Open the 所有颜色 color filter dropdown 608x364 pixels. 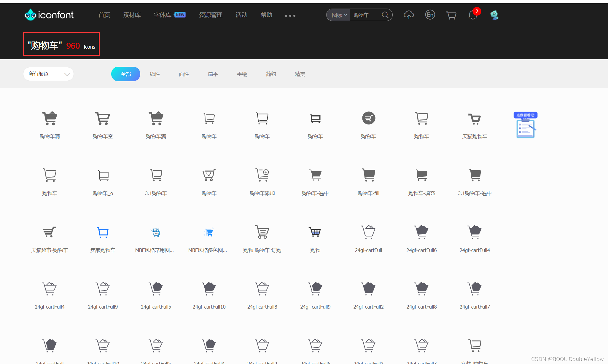[48, 74]
